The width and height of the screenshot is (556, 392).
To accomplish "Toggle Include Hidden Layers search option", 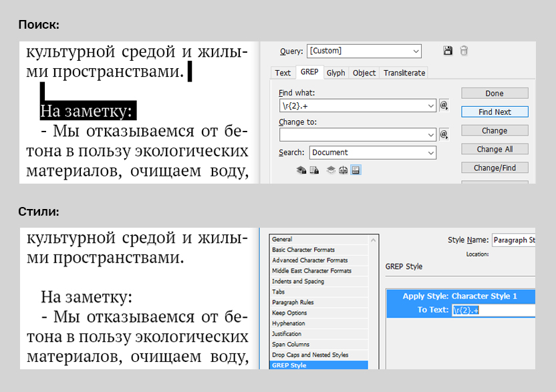I will coord(331,170).
